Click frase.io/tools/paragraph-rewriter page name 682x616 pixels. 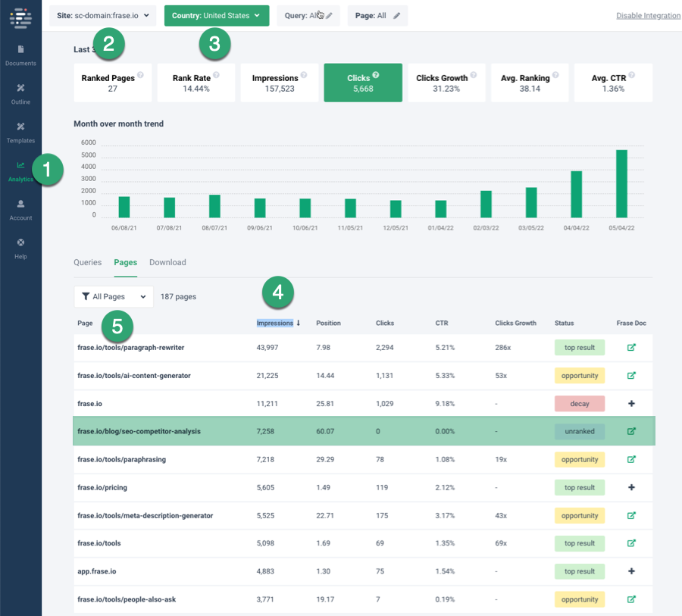(x=131, y=348)
